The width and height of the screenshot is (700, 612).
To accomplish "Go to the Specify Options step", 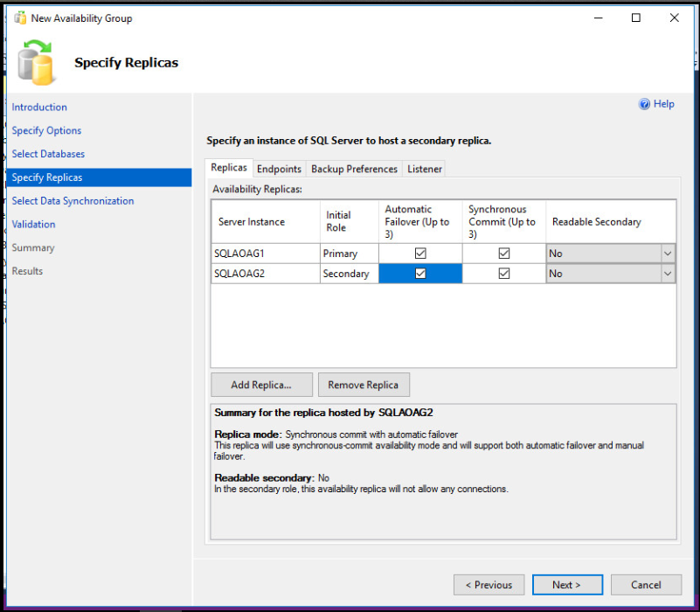I will (x=46, y=130).
